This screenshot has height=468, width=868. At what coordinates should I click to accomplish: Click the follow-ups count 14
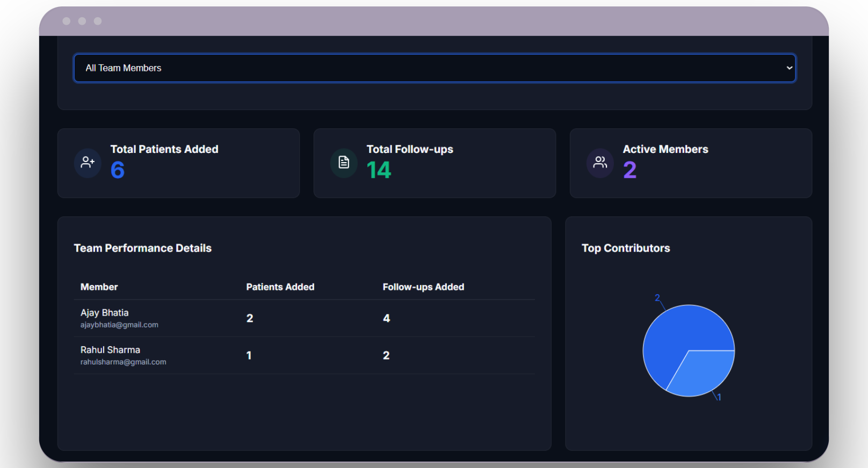pyautogui.click(x=379, y=170)
